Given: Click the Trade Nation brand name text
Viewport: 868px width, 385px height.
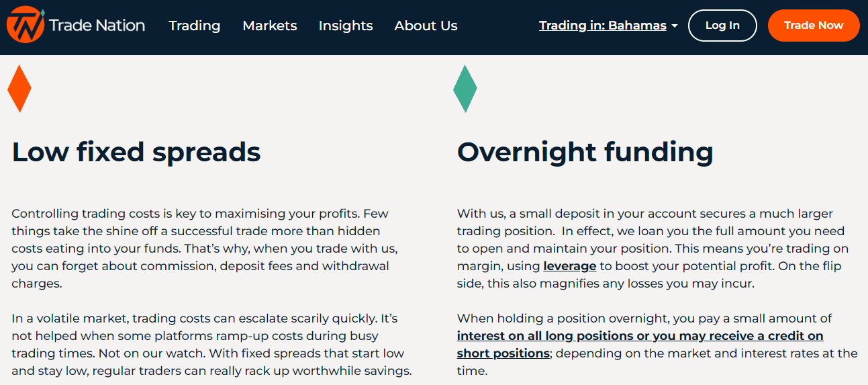Looking at the screenshot, I should (97, 26).
